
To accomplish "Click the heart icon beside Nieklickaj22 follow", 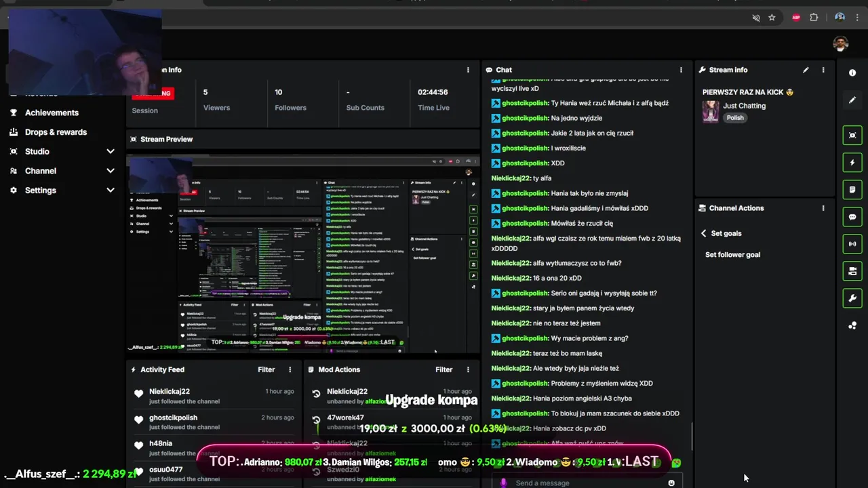I will click(x=139, y=394).
